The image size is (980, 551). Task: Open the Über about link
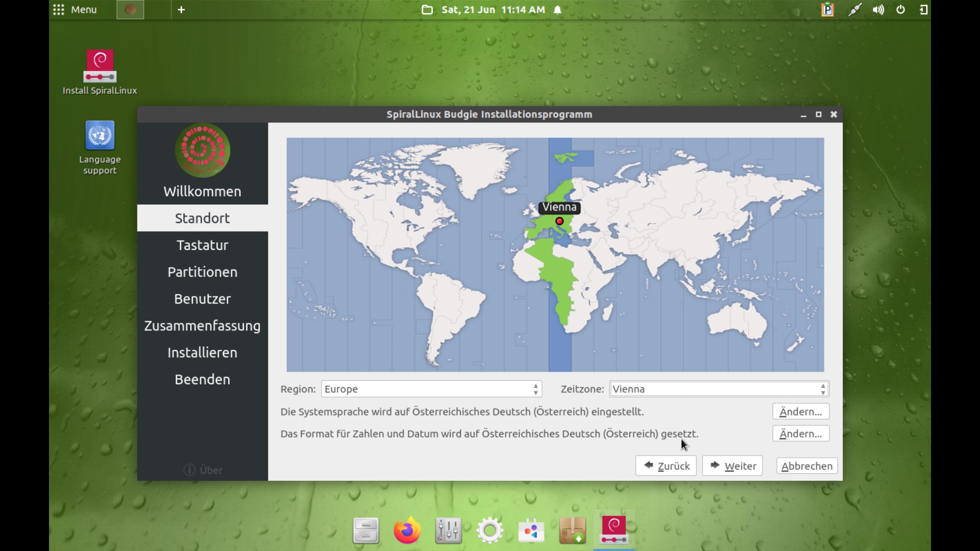tap(203, 470)
